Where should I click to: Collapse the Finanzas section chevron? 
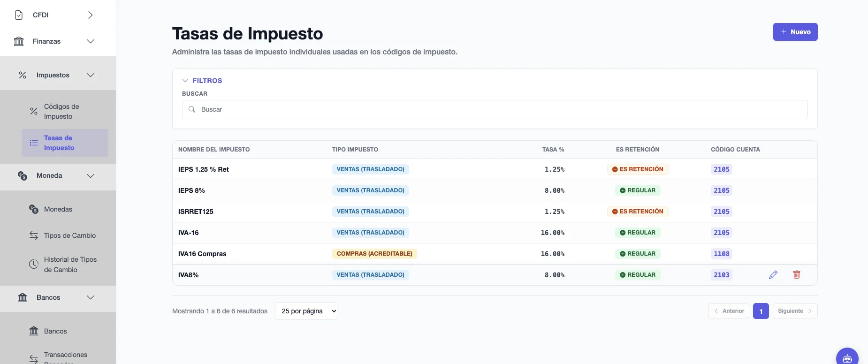[x=91, y=41]
